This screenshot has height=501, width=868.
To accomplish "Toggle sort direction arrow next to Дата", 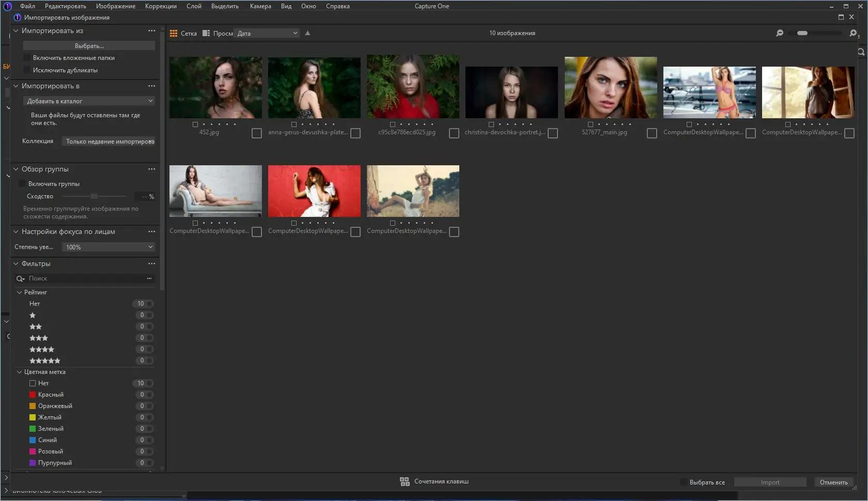I will (x=308, y=33).
